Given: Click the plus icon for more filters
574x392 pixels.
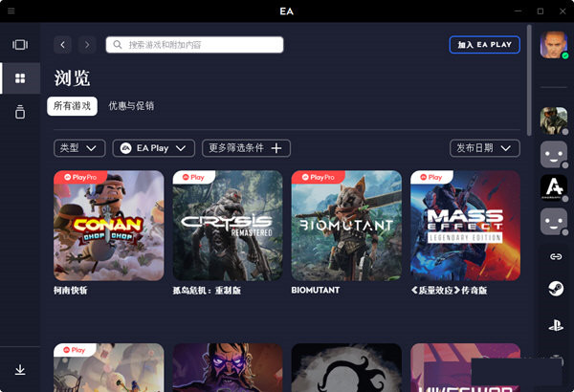Looking at the screenshot, I should tap(276, 148).
